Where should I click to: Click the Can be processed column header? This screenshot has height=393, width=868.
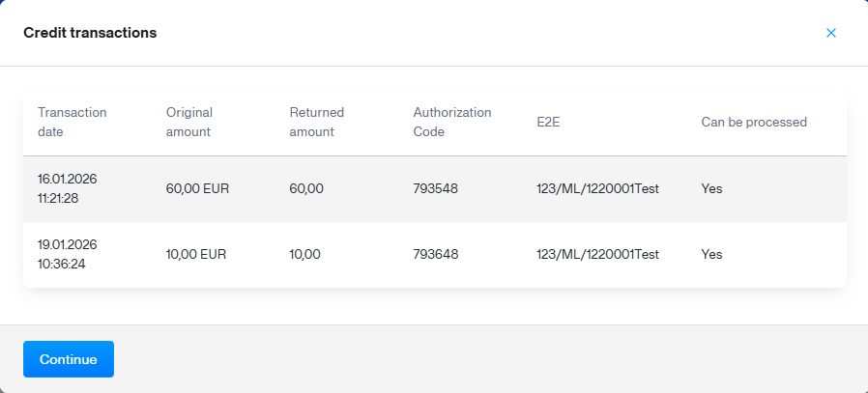click(x=753, y=123)
